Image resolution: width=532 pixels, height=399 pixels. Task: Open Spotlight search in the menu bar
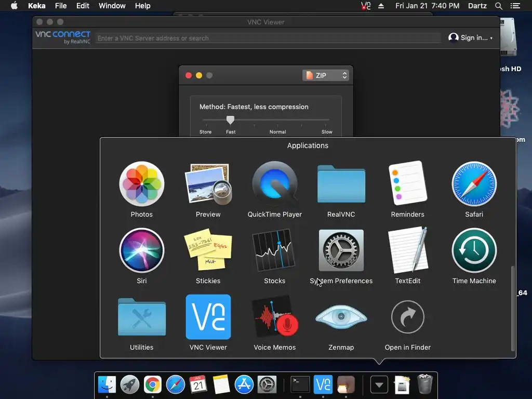(x=498, y=6)
